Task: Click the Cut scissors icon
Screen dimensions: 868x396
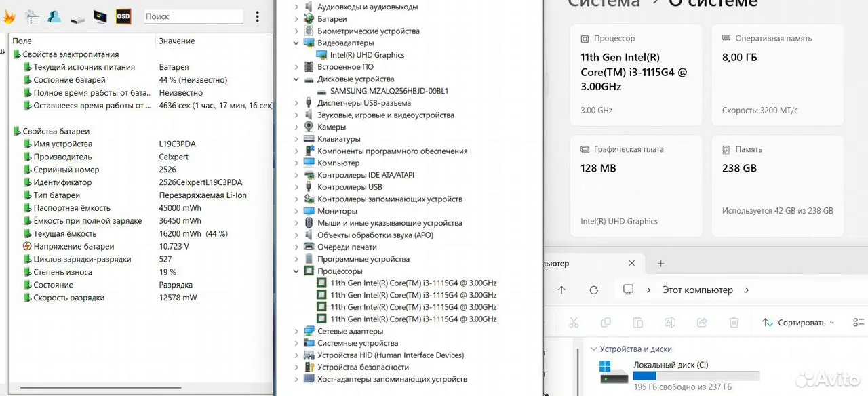Action: [573, 323]
